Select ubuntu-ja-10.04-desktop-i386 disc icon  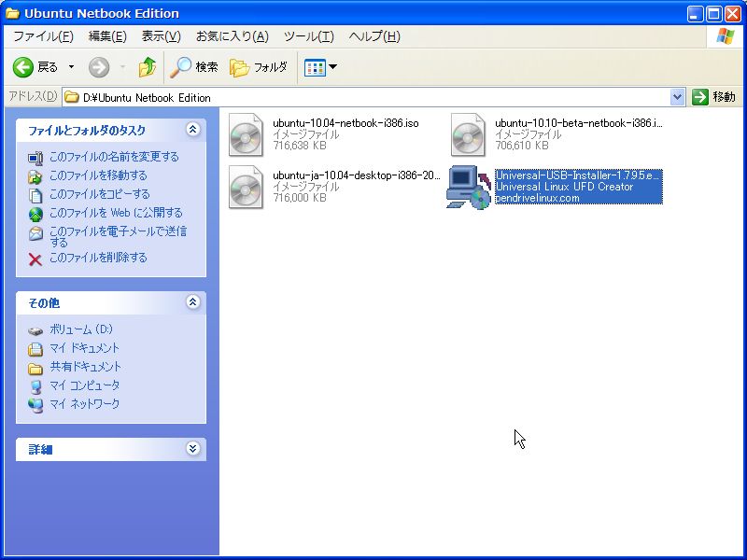[246, 188]
